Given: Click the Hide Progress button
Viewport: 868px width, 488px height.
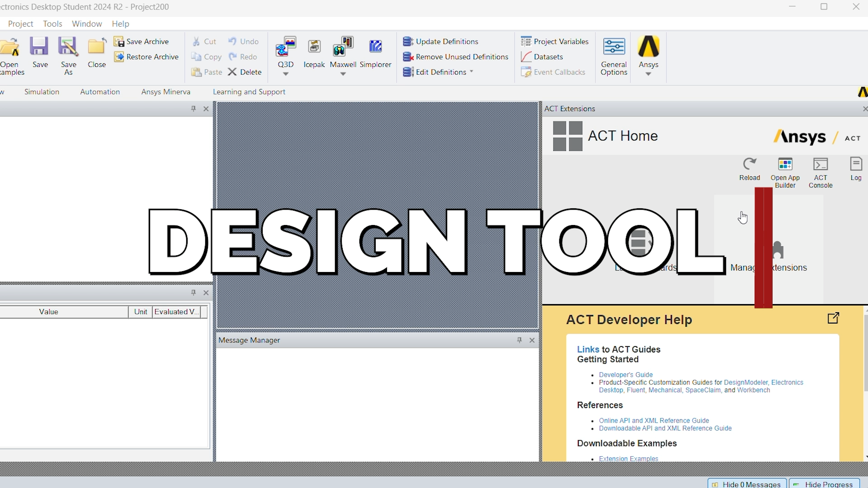Looking at the screenshot, I should (x=824, y=484).
